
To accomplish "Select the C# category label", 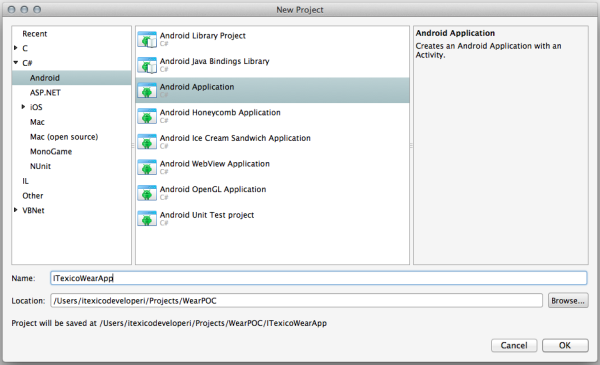I will 27,63.
